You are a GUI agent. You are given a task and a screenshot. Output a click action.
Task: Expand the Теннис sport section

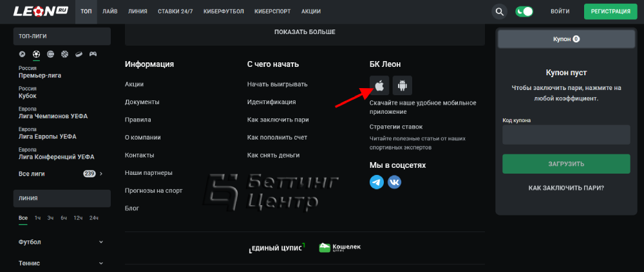[62, 263]
